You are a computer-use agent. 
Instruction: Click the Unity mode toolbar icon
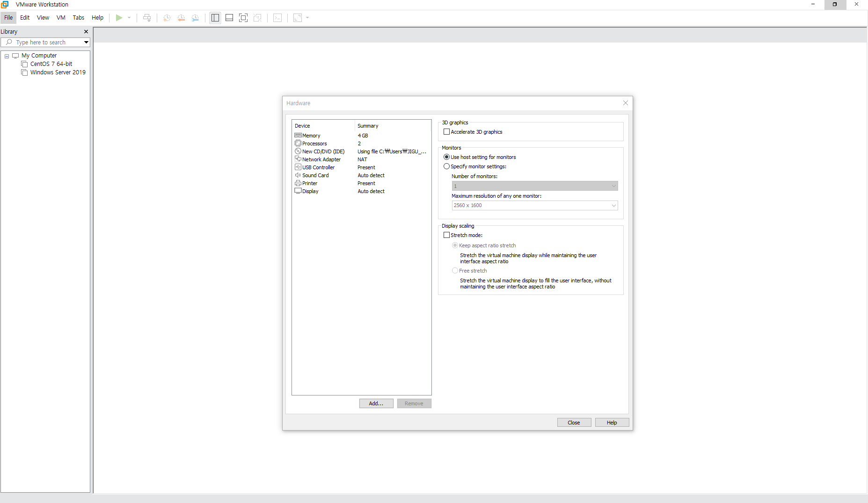pos(257,18)
